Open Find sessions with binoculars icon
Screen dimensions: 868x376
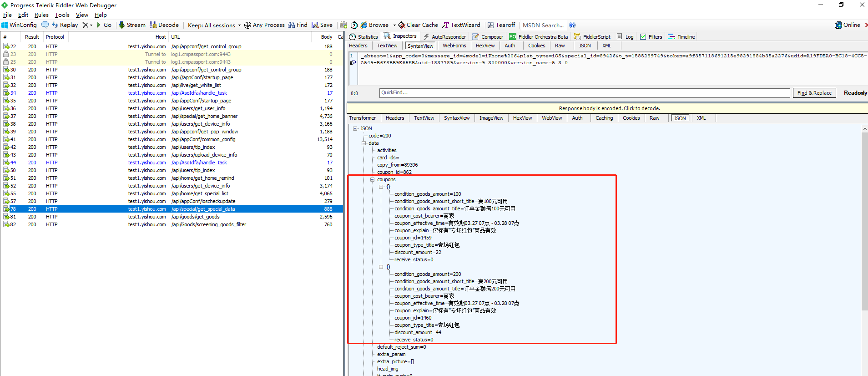point(298,25)
